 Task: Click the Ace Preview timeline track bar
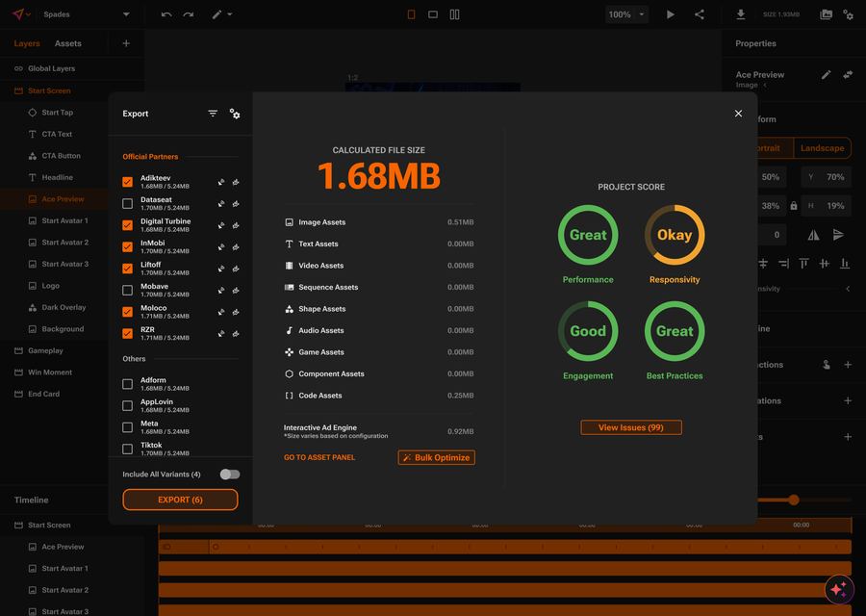pos(505,547)
